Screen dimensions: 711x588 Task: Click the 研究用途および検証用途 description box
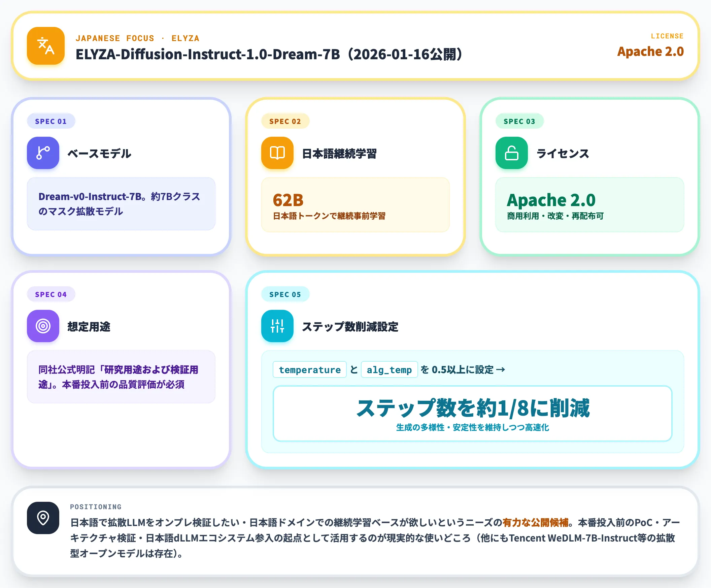tap(121, 377)
